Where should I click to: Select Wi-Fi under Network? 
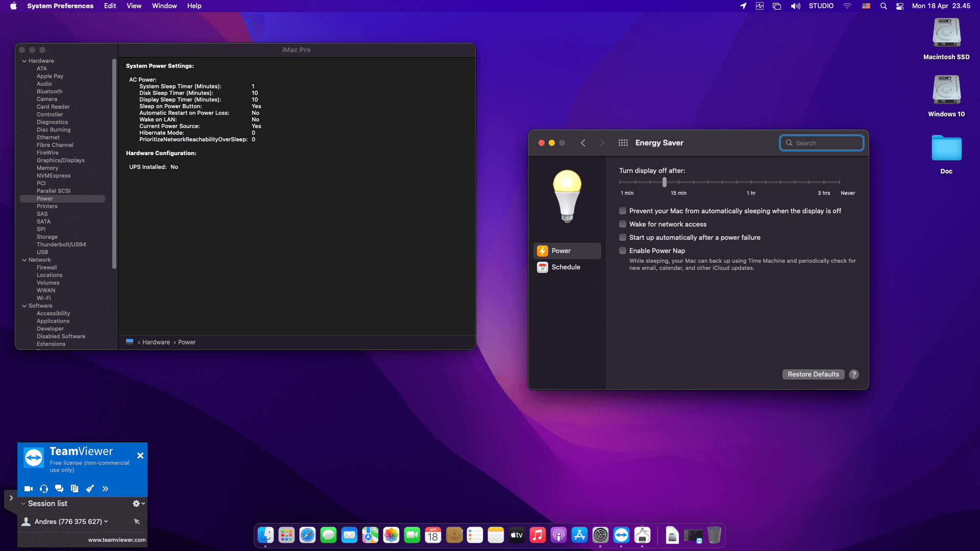(x=43, y=298)
